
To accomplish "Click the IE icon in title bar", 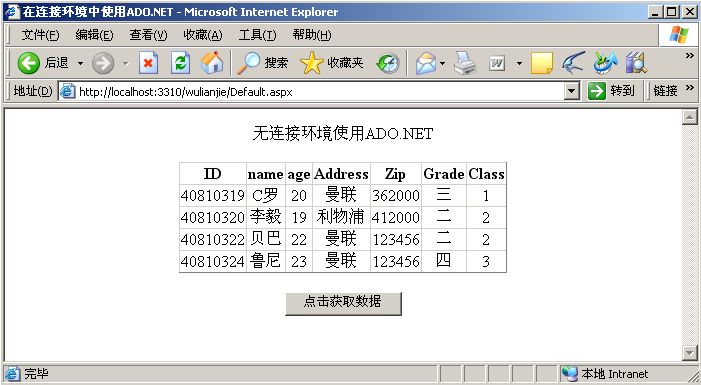I will 12,12.
